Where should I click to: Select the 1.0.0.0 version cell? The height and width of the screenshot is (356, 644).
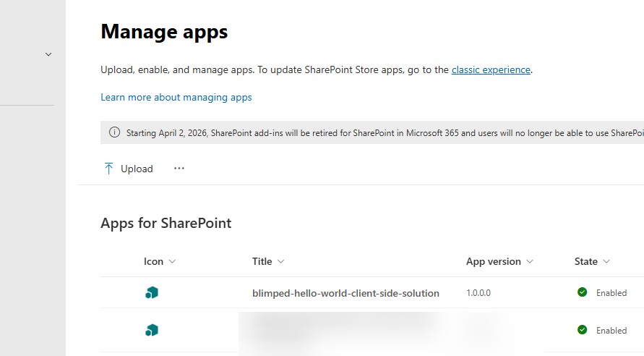click(478, 293)
